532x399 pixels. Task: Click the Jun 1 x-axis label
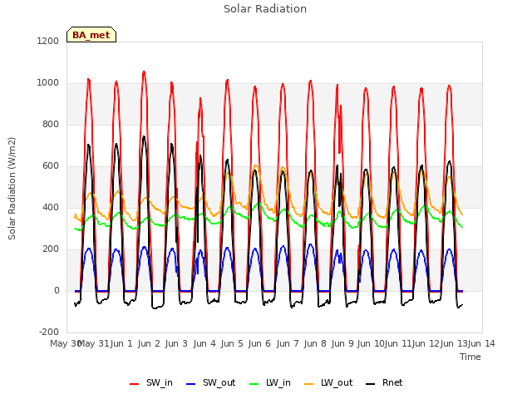pos(121,343)
